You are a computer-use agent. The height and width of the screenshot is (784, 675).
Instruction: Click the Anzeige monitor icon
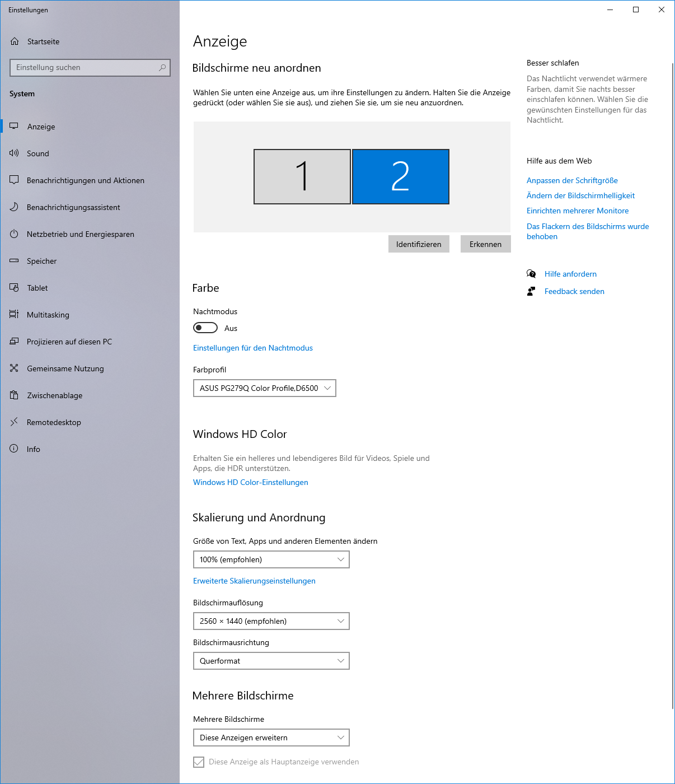(x=14, y=126)
